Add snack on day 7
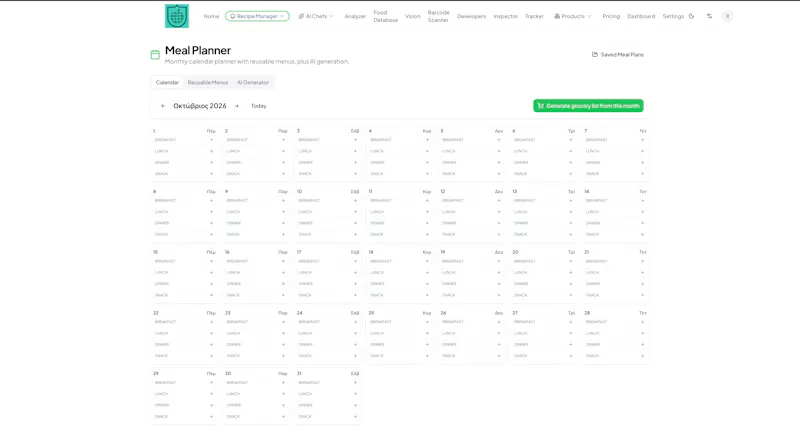The image size is (800, 446). pyautogui.click(x=643, y=174)
